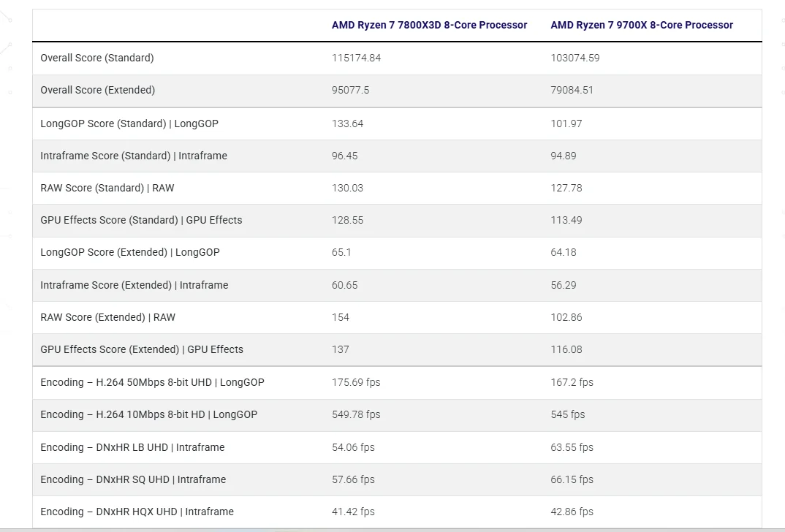Select the Encoding DNxHR LB UHD row label
The width and height of the screenshot is (785, 532).
point(132,447)
